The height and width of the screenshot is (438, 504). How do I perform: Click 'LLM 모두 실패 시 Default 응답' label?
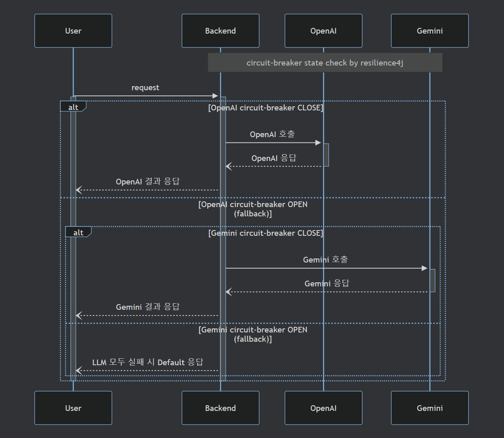148,362
